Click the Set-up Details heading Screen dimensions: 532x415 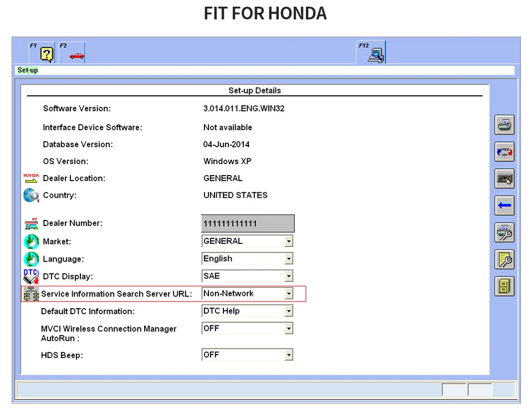(x=254, y=91)
